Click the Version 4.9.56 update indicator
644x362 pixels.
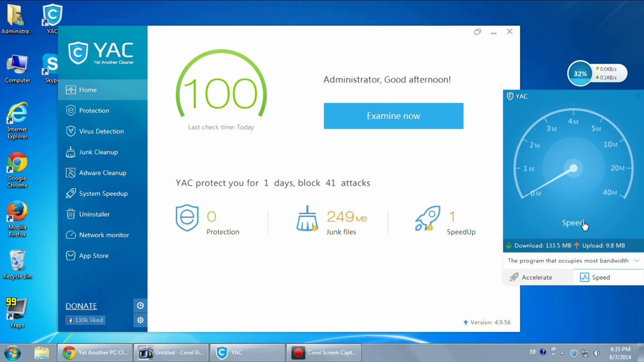[487, 322]
